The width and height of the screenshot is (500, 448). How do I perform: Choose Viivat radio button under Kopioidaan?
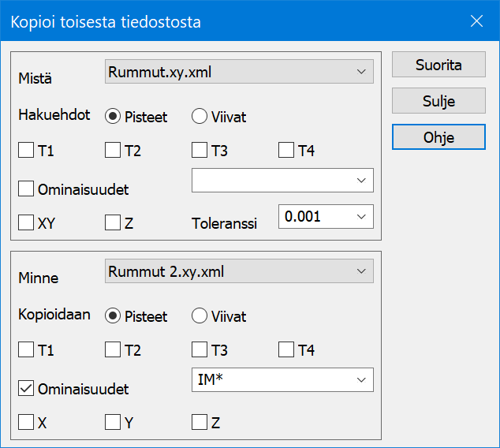[200, 316]
